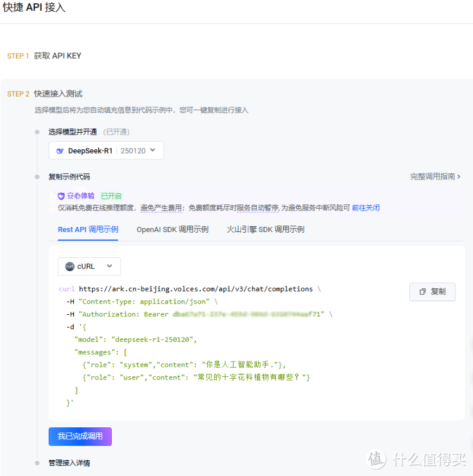Expand the cURL language dropdown
The width and height of the screenshot is (473, 476).
coord(89,267)
